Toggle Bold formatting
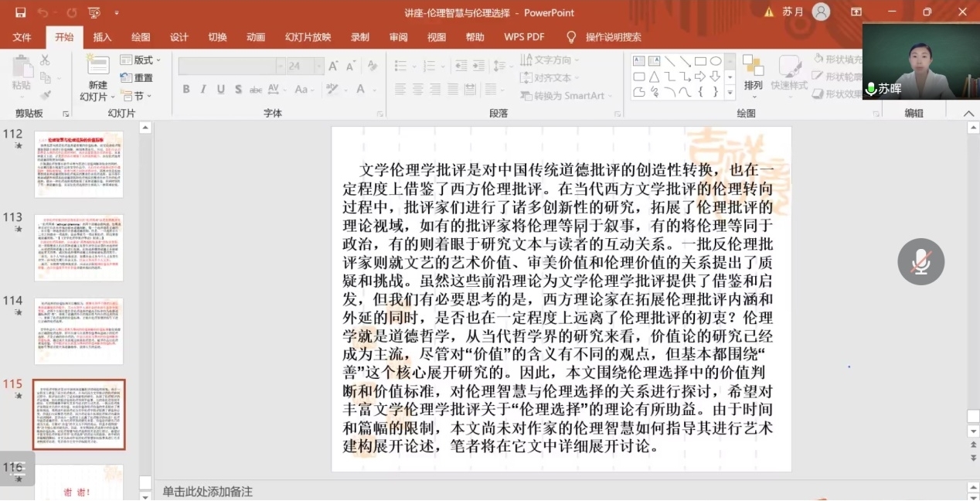Viewport: 980px width, 501px height. [186, 90]
